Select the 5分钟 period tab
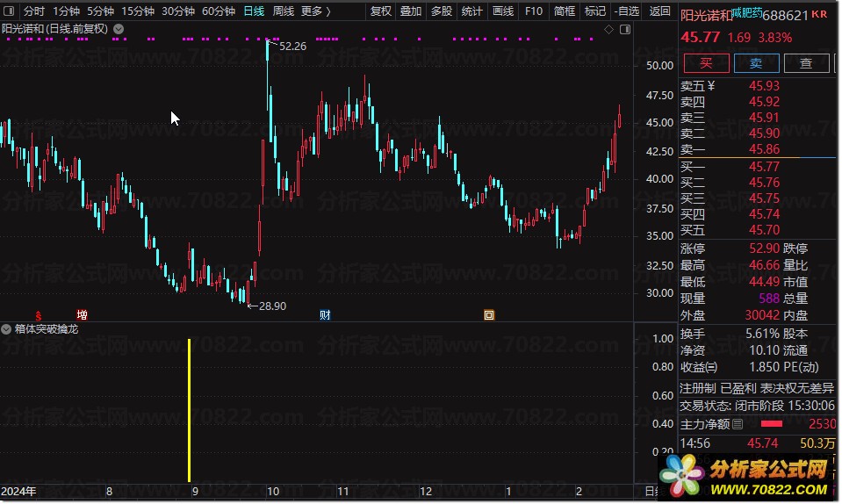This screenshot has height=504, width=842. (100, 11)
